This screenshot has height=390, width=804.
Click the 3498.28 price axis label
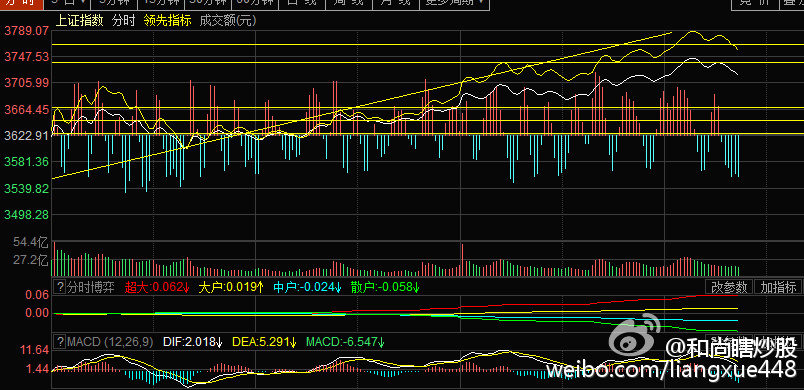(27, 215)
